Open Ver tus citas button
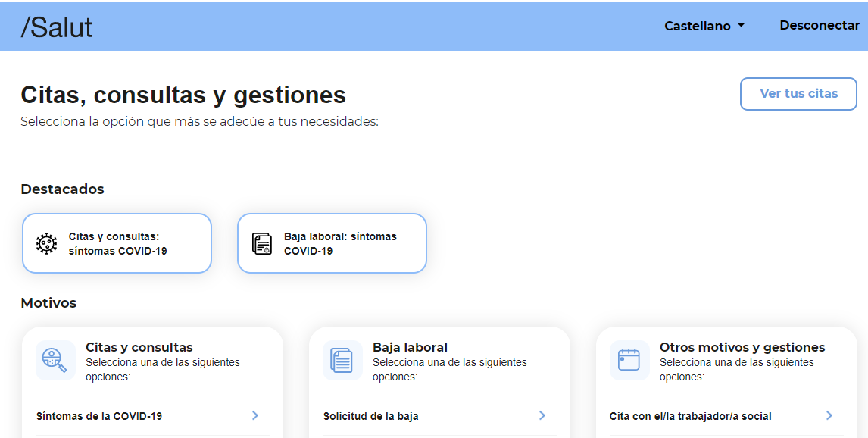 click(798, 93)
